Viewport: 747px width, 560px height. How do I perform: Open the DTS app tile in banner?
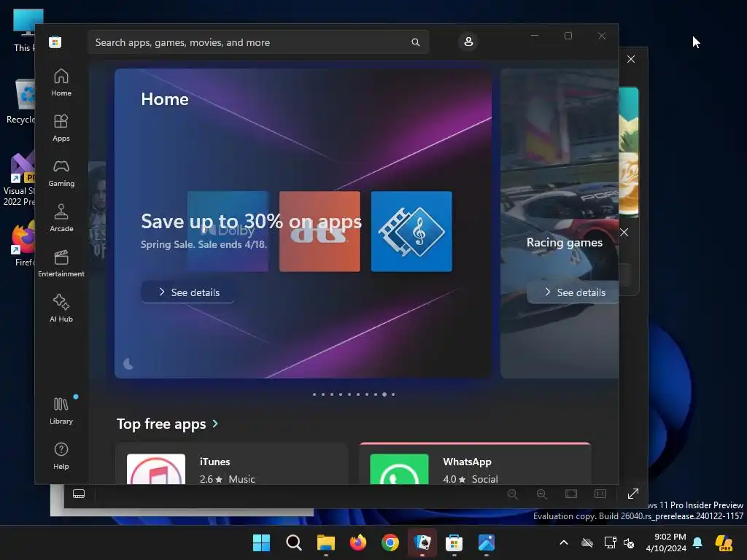[320, 231]
